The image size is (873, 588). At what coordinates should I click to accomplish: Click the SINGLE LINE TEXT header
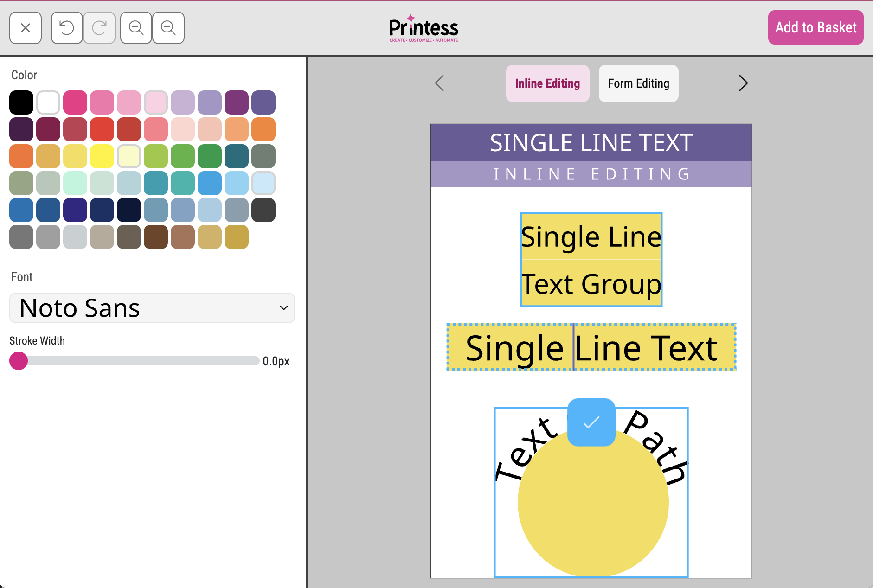point(591,142)
